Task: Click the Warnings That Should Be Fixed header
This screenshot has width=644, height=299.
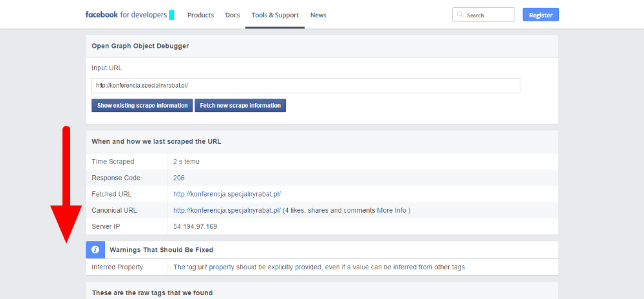Action: click(162, 250)
